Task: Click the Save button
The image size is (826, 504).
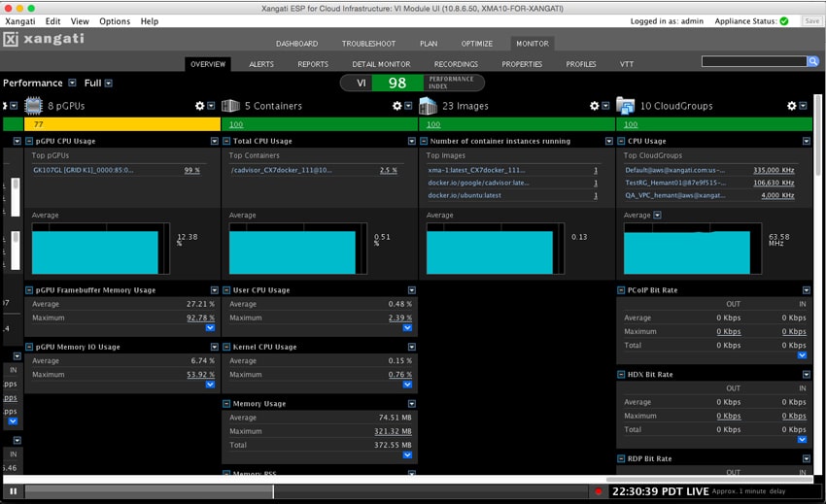Action: [812, 21]
